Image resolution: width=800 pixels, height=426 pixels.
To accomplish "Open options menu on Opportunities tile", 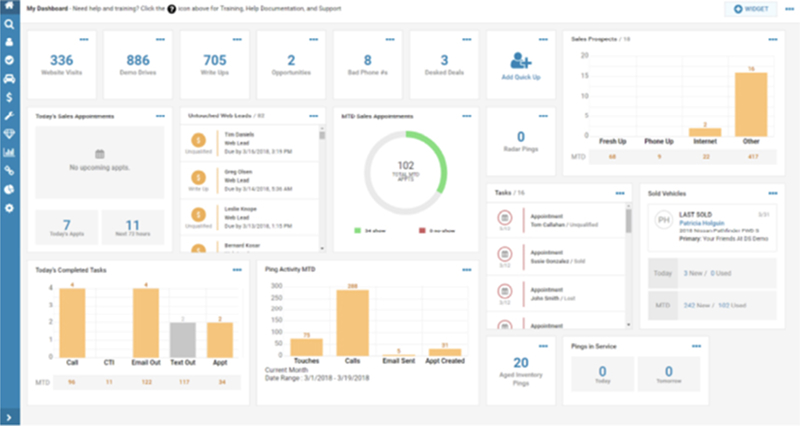I will pos(314,39).
